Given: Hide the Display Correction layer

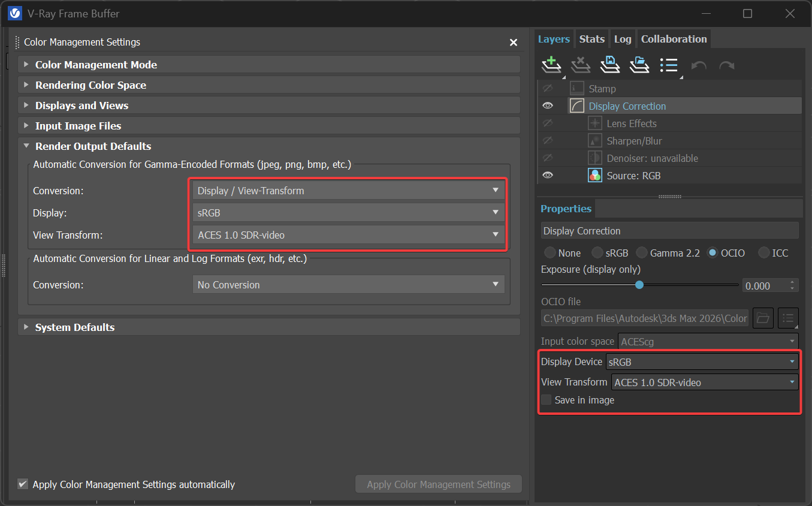Looking at the screenshot, I should [547, 106].
